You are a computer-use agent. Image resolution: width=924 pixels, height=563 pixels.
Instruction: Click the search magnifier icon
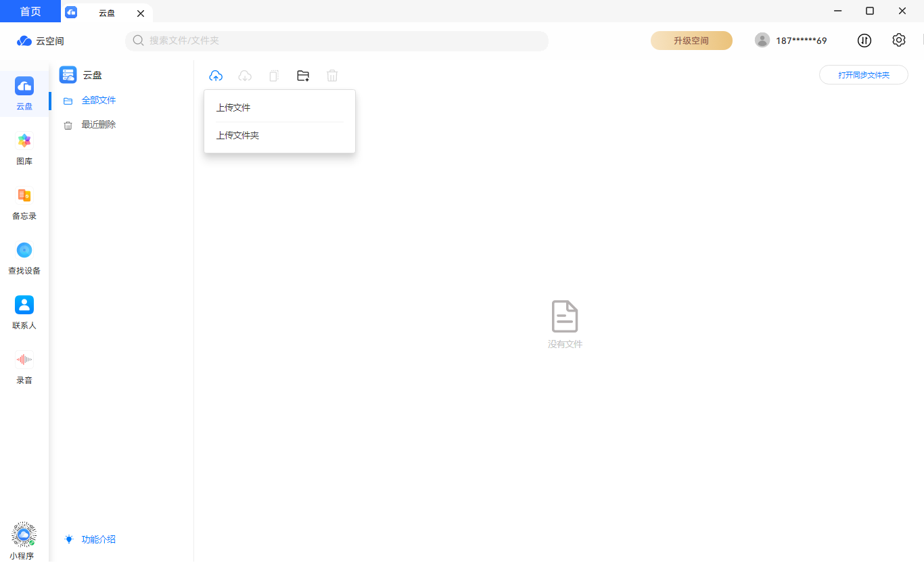138,41
